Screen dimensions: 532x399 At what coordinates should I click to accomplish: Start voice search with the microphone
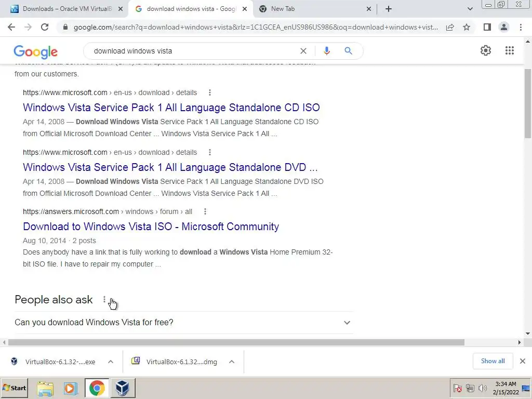pyautogui.click(x=326, y=51)
